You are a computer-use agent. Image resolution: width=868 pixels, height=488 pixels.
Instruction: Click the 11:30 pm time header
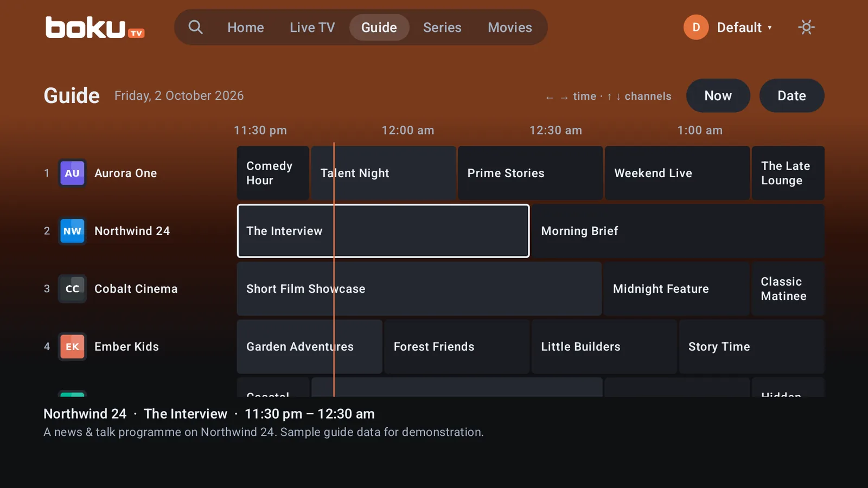[260, 130]
